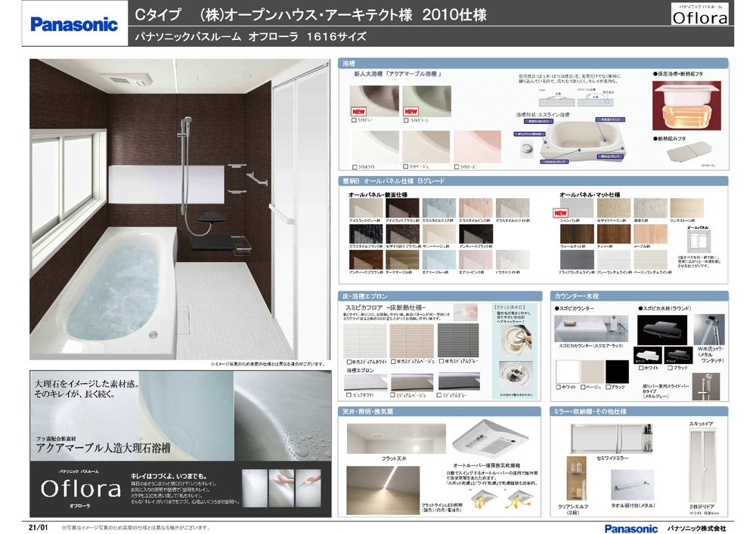Screen dimensions: 756x534
Task: Click the 天井・照明・換気扇 section header
Action: pos(439,412)
